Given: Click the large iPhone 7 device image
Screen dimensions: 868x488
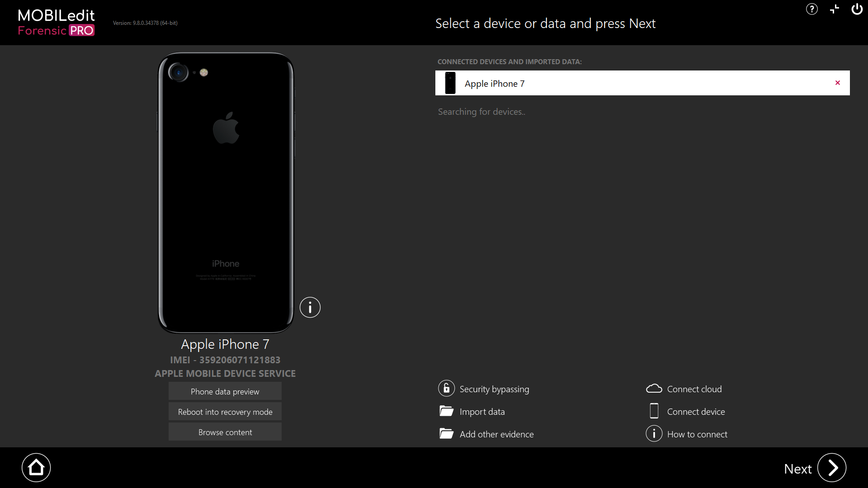Looking at the screenshot, I should (x=226, y=193).
